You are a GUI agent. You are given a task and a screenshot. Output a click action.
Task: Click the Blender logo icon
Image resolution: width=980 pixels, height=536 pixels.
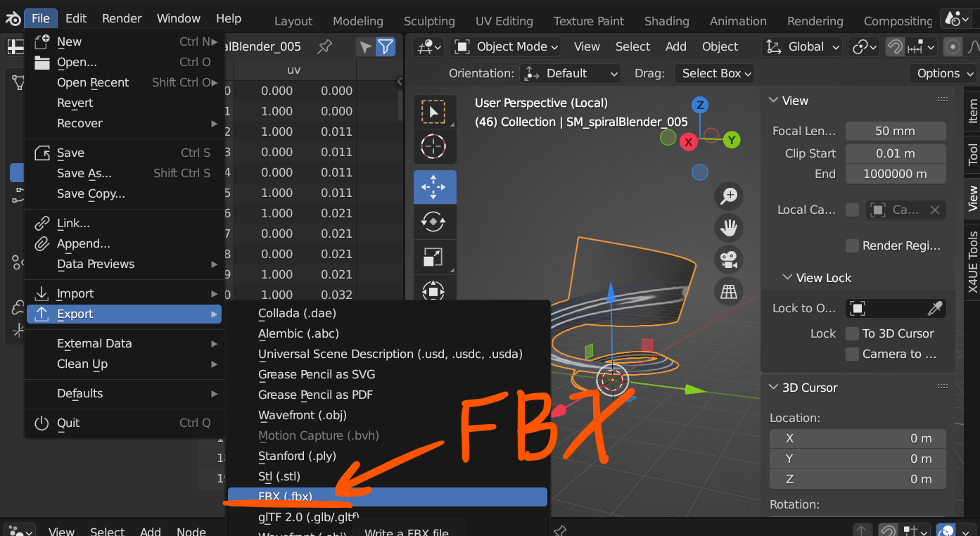pyautogui.click(x=13, y=18)
